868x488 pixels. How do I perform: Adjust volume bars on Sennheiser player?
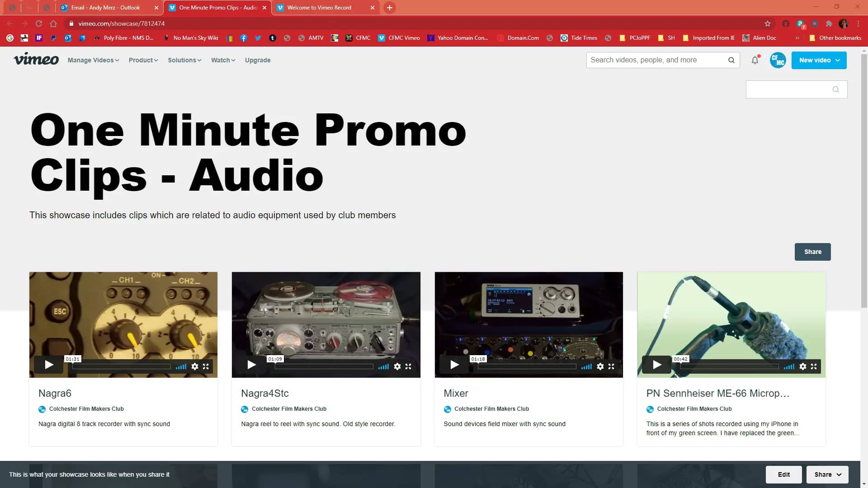pyautogui.click(x=789, y=366)
